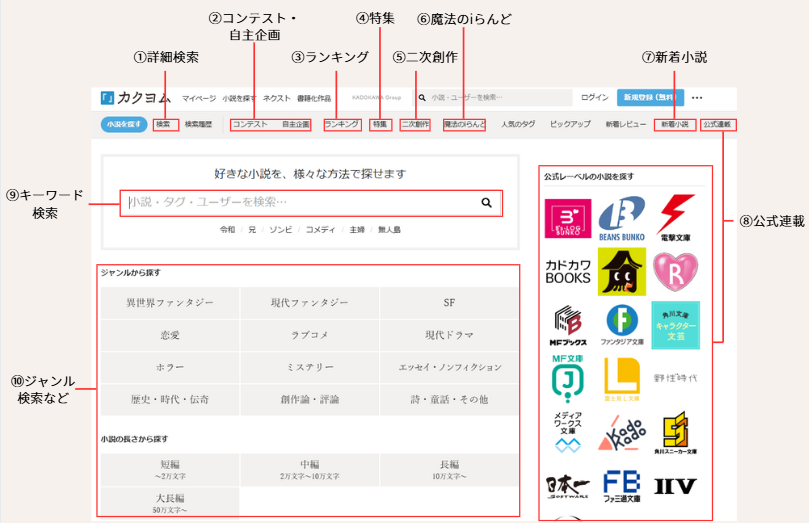Open the pink heart R label logo
Image resolution: width=809 pixels, height=523 pixels.
click(675, 270)
